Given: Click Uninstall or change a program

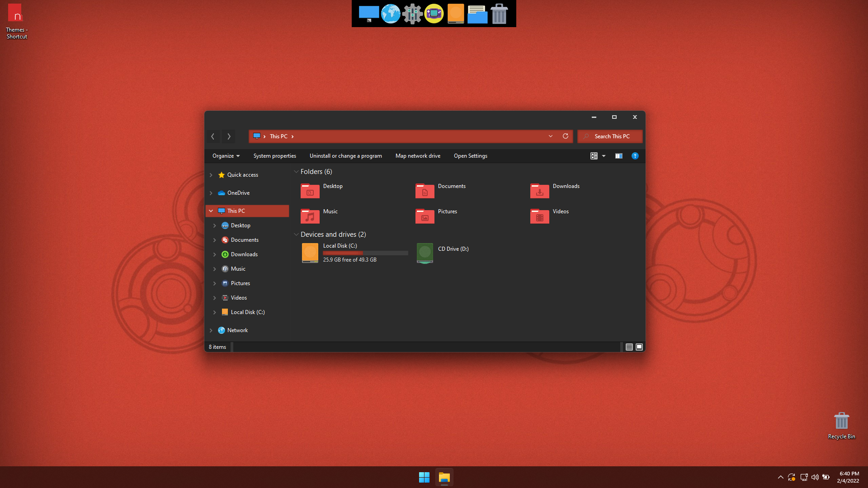Looking at the screenshot, I should point(345,156).
